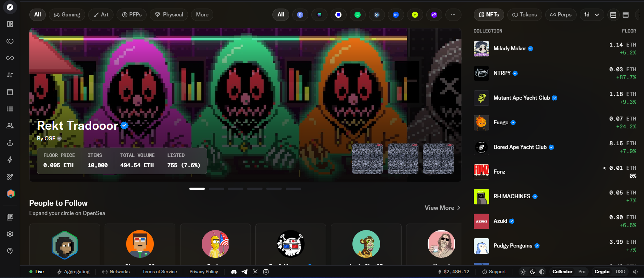Open the Discord link icon
Screen dimensions: 644x278
point(234,272)
